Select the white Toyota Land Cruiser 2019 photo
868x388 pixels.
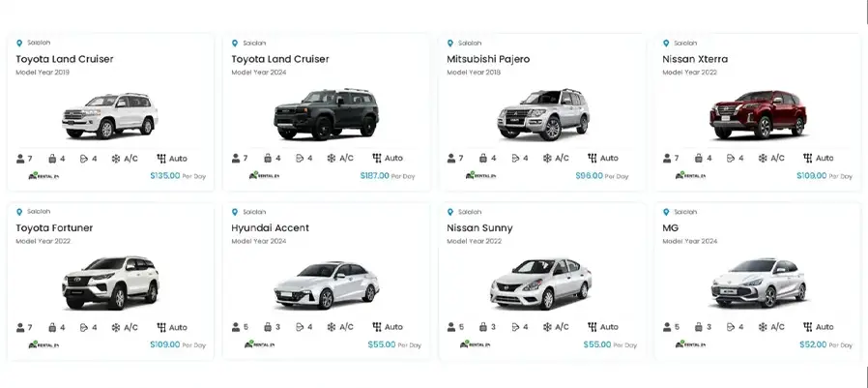tap(109, 116)
